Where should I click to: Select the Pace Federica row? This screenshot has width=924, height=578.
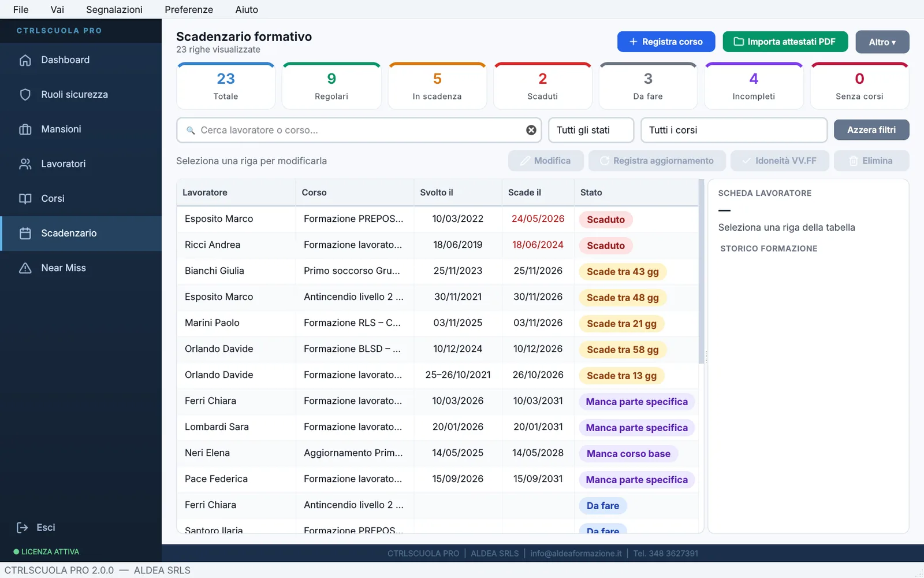pyautogui.click(x=438, y=479)
